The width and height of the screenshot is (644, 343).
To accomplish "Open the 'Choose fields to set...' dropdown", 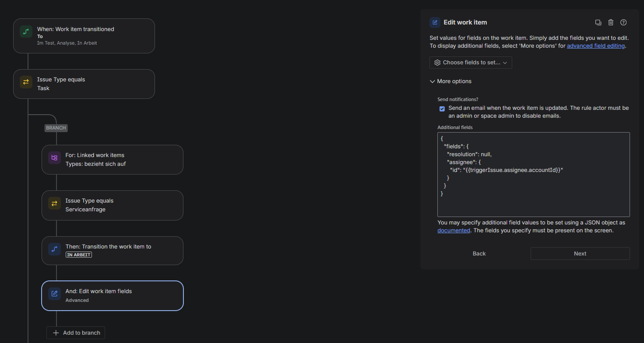I will (x=471, y=63).
